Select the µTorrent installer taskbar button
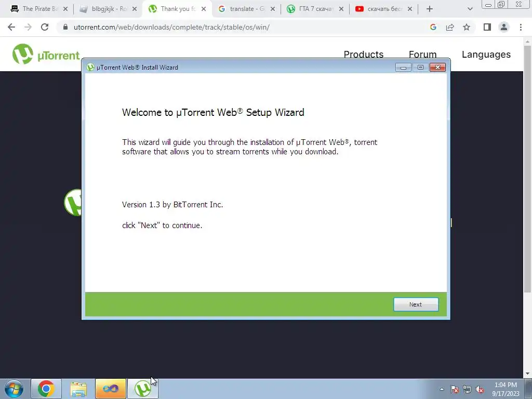This screenshot has width=532, height=399. click(143, 389)
